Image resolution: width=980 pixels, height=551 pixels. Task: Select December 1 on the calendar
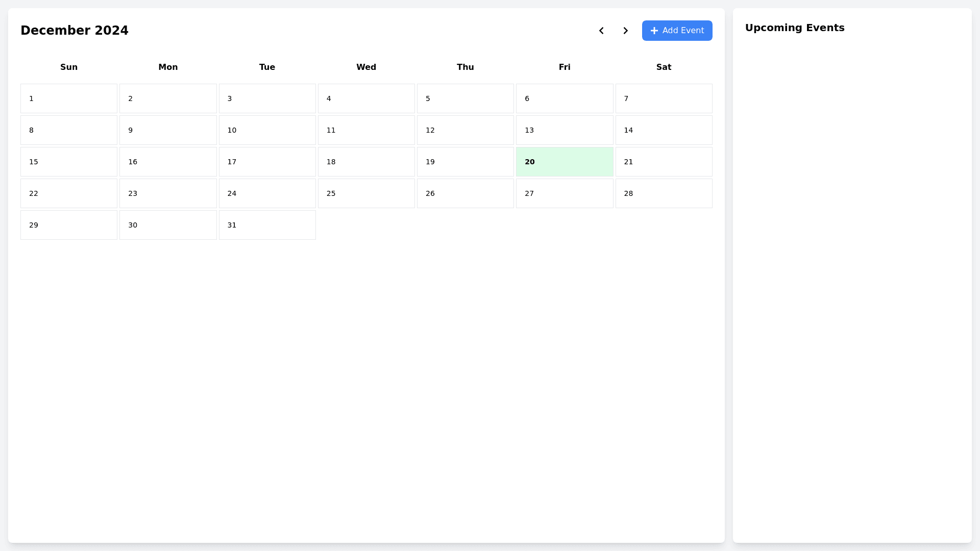click(x=69, y=98)
